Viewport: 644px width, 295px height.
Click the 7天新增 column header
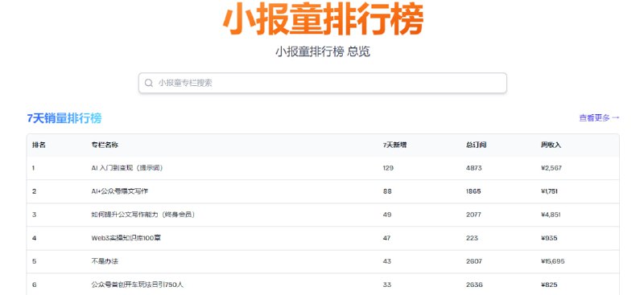(394, 145)
